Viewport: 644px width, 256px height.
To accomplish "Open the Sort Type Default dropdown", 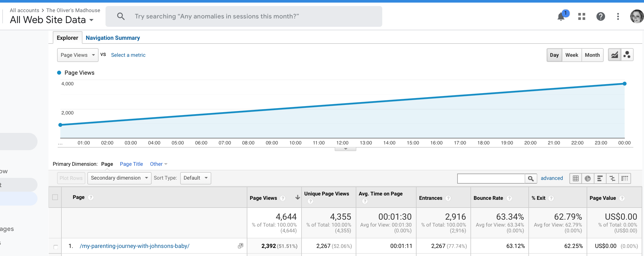I will [x=195, y=178].
